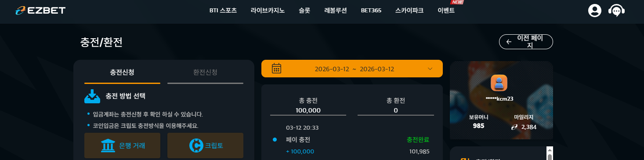Go to the 이벤트 menu with NEW badge
The height and width of the screenshot is (160, 644).
[x=446, y=11]
